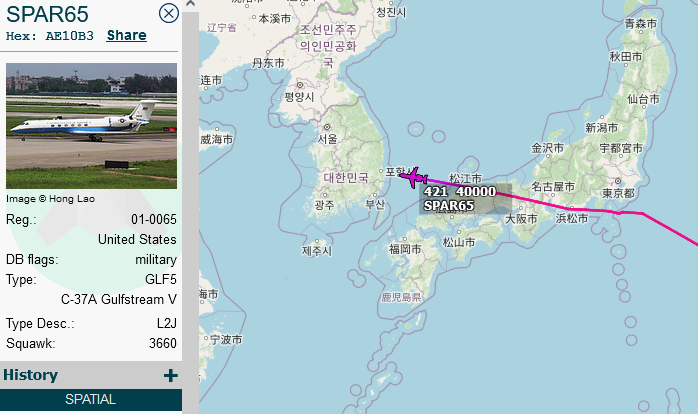Select the SPAR65 callsign heading
Screen dimensions: 698x414
pos(47,14)
